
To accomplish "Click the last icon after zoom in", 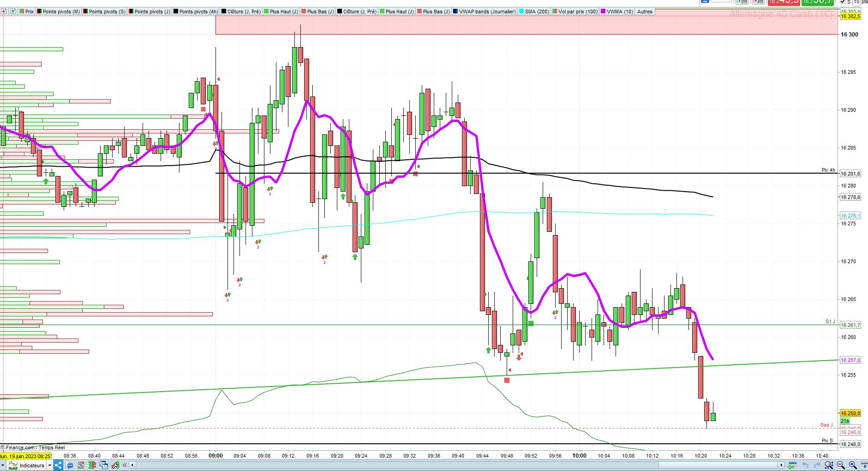I will click(863, 465).
